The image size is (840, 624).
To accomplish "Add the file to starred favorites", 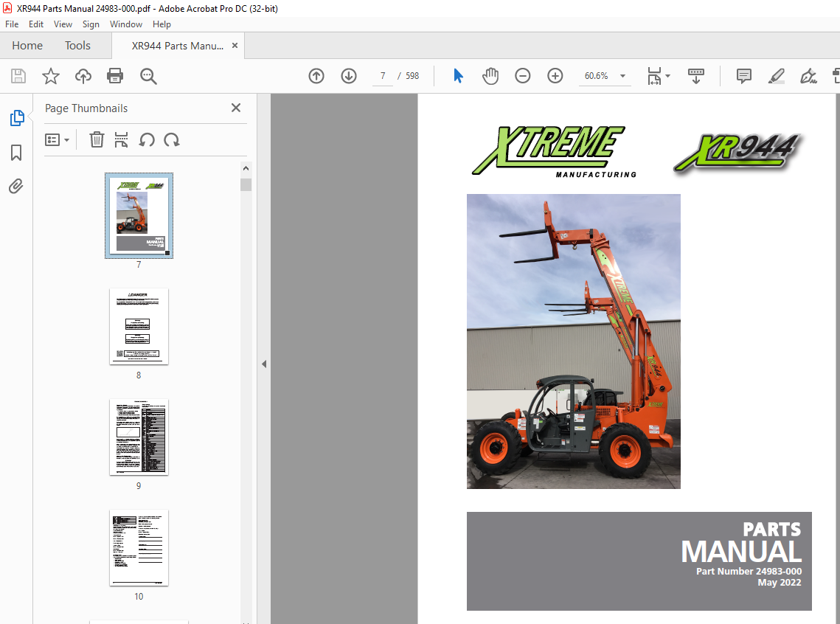I will point(51,76).
